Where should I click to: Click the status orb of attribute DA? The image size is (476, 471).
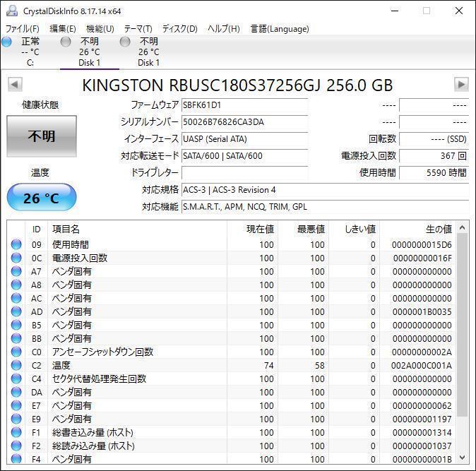pos(16,392)
